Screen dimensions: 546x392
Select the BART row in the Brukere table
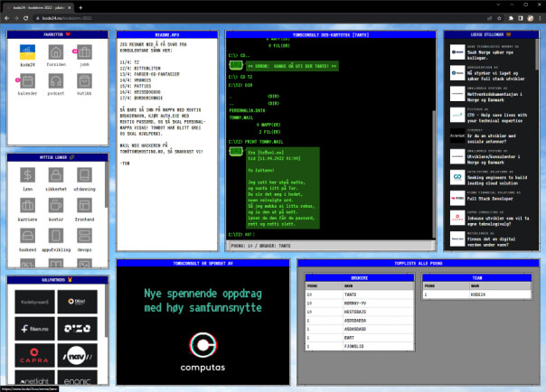360,338
